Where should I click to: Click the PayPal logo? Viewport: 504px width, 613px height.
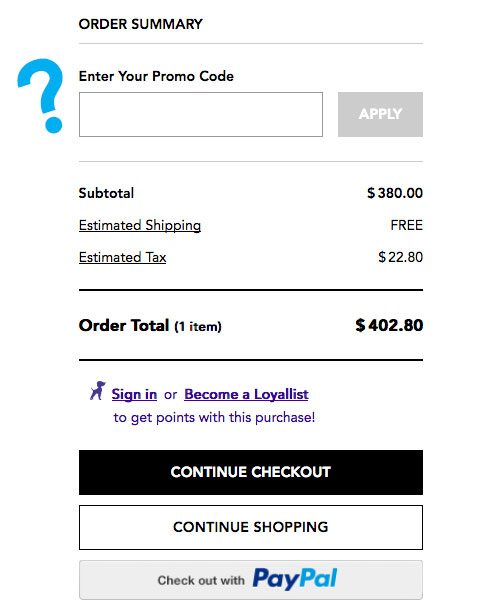[295, 579]
